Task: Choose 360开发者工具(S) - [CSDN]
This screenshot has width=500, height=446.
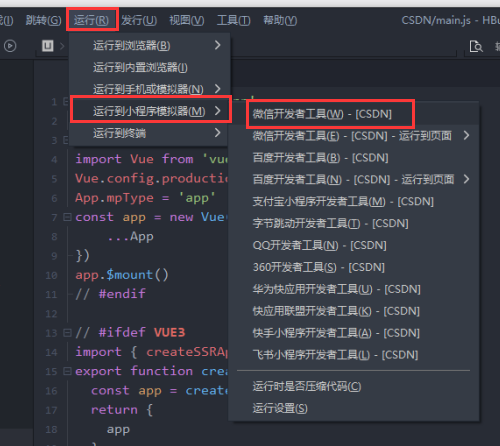Action: tap(355, 267)
